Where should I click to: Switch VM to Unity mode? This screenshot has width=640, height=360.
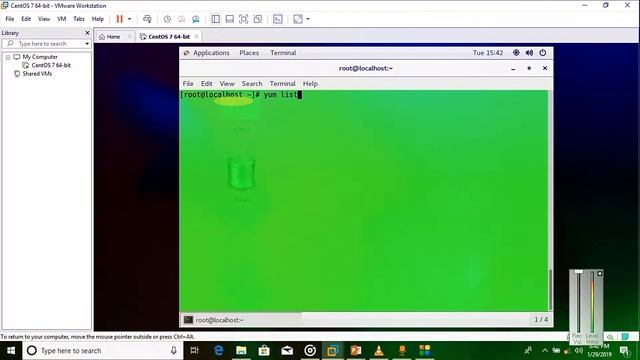click(258, 19)
